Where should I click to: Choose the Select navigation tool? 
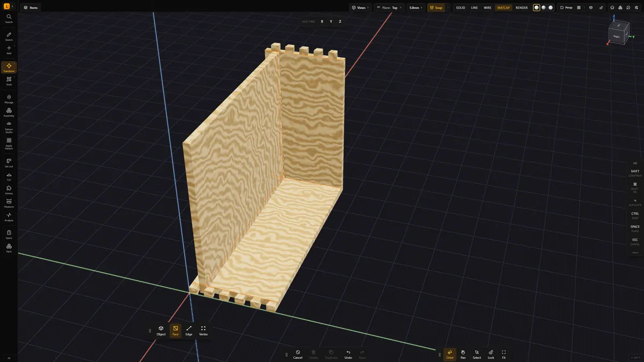click(x=477, y=354)
